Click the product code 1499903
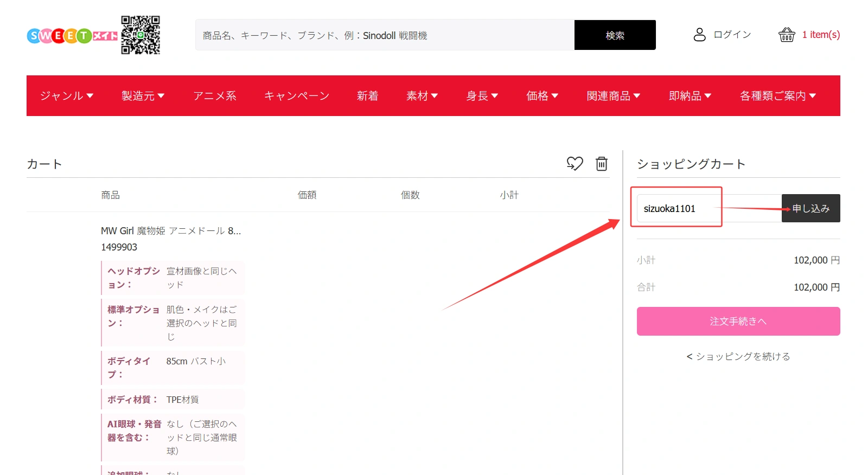868x475 pixels. [119, 247]
